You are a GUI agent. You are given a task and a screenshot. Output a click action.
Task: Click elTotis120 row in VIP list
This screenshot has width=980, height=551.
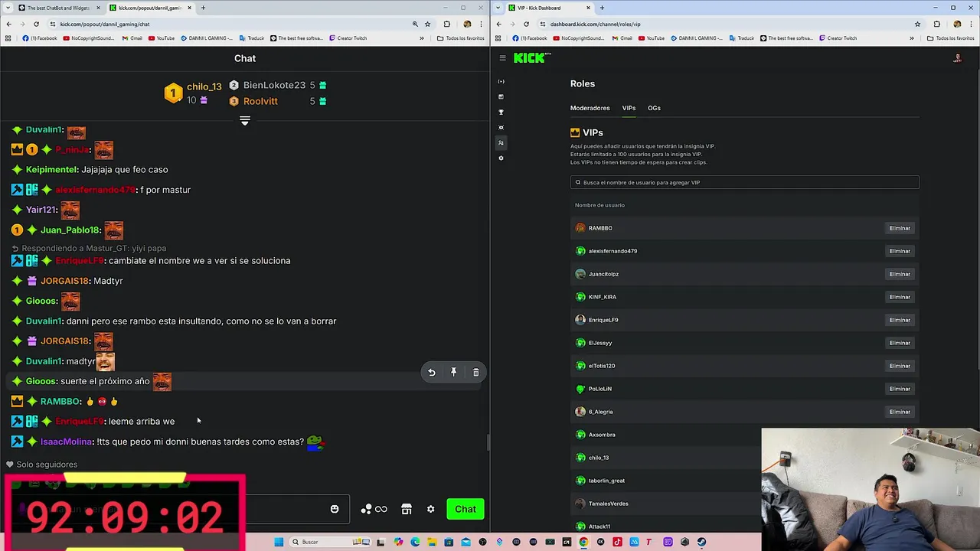coord(744,366)
